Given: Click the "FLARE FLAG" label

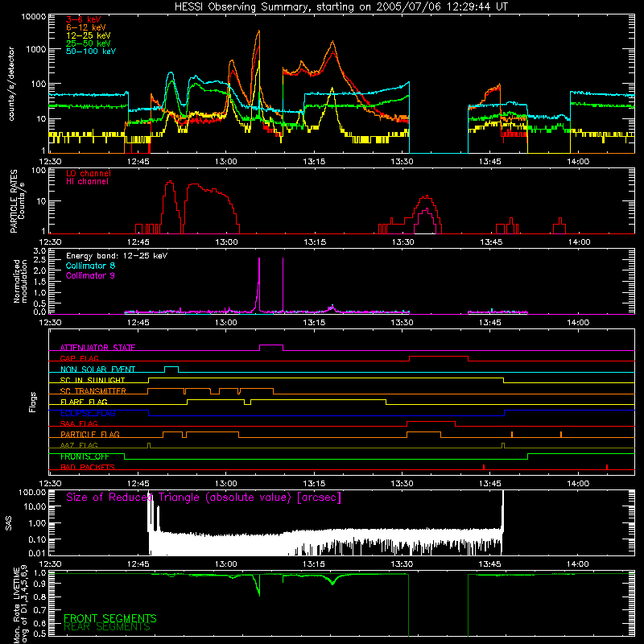Looking at the screenshot, I should tap(84, 402).
